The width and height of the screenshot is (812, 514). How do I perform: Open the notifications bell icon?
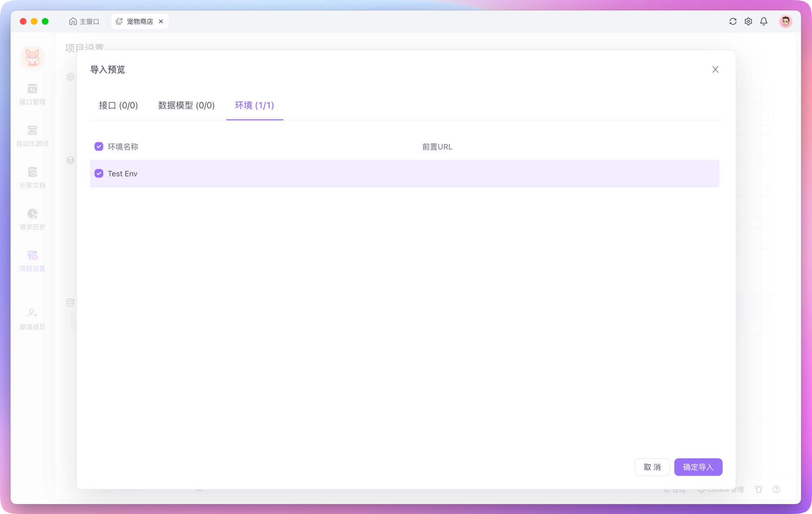(764, 22)
